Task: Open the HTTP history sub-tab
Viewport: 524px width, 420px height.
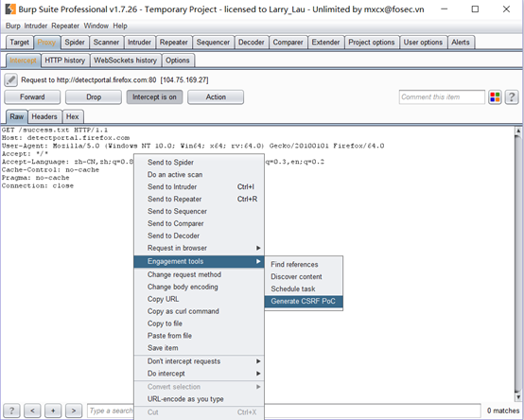Action: (x=65, y=61)
